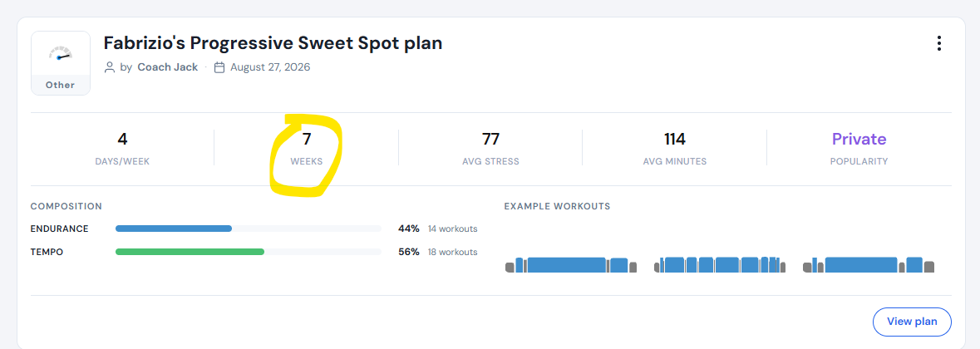The height and width of the screenshot is (349, 980).
Task: Open Coach Jack author link
Action: click(x=168, y=67)
